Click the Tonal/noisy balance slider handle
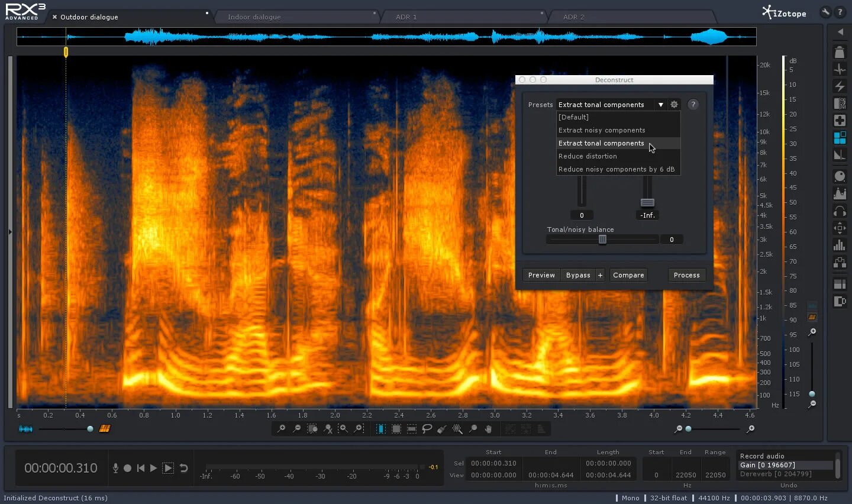The height and width of the screenshot is (504, 852). (x=602, y=240)
